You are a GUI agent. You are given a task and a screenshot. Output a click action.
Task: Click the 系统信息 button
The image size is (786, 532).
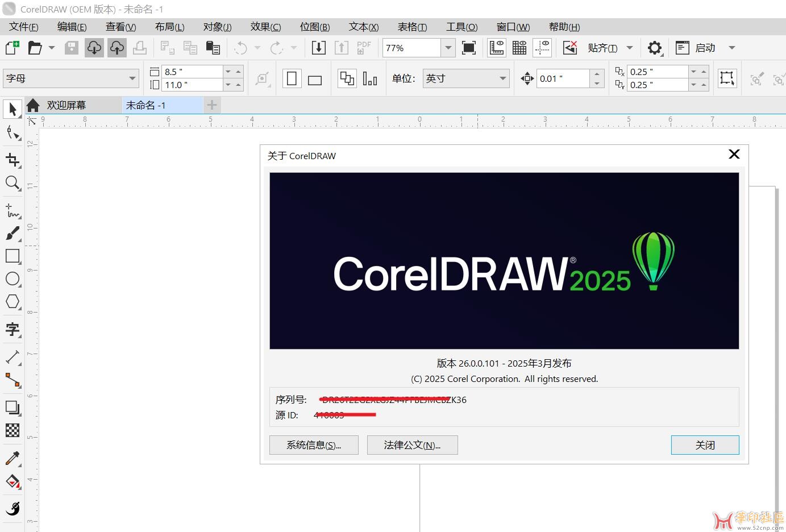(x=314, y=445)
